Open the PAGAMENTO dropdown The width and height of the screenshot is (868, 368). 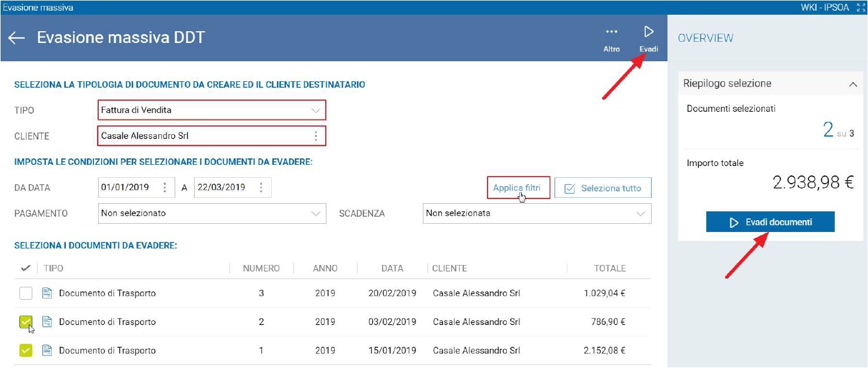click(x=212, y=213)
